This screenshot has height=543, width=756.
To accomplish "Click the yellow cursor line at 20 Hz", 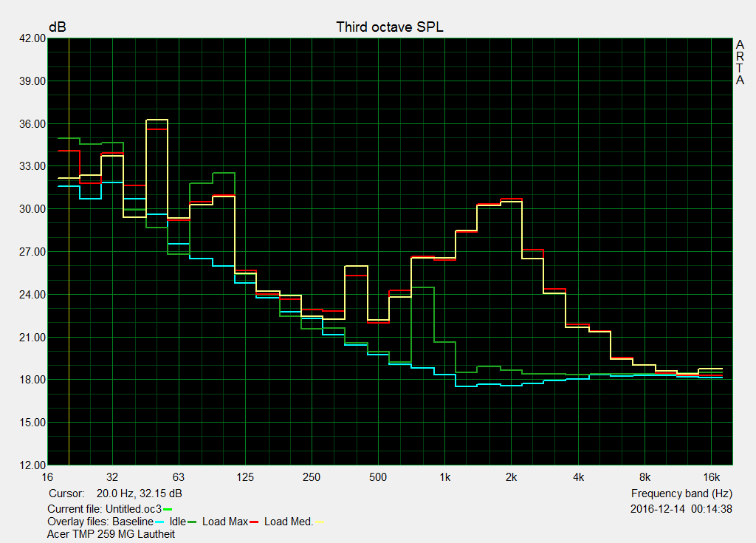I will (x=69, y=251).
